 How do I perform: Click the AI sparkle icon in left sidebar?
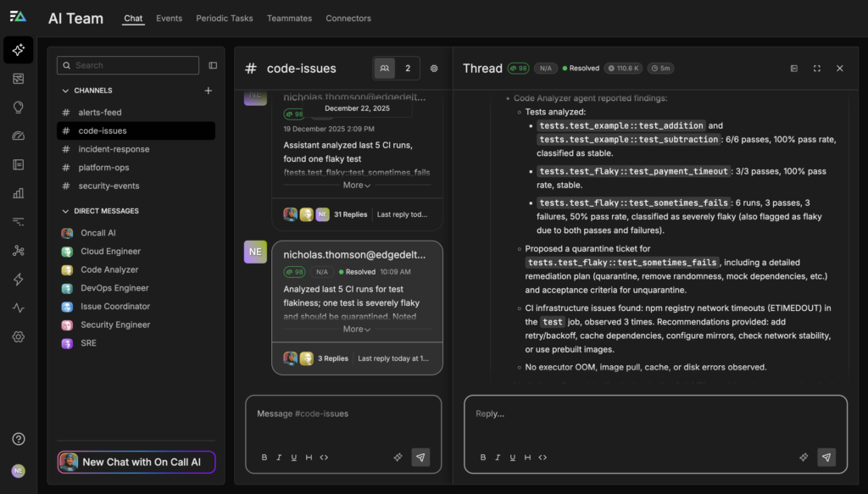click(x=18, y=50)
